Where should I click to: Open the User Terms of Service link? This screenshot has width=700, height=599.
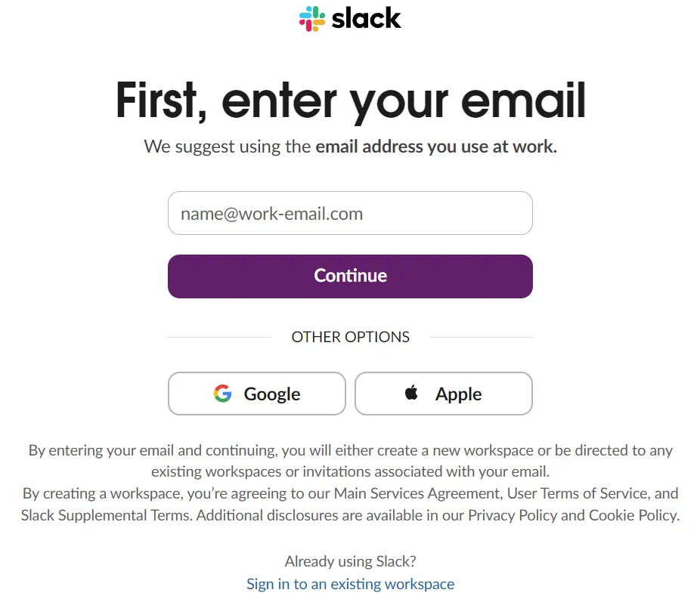578,493
